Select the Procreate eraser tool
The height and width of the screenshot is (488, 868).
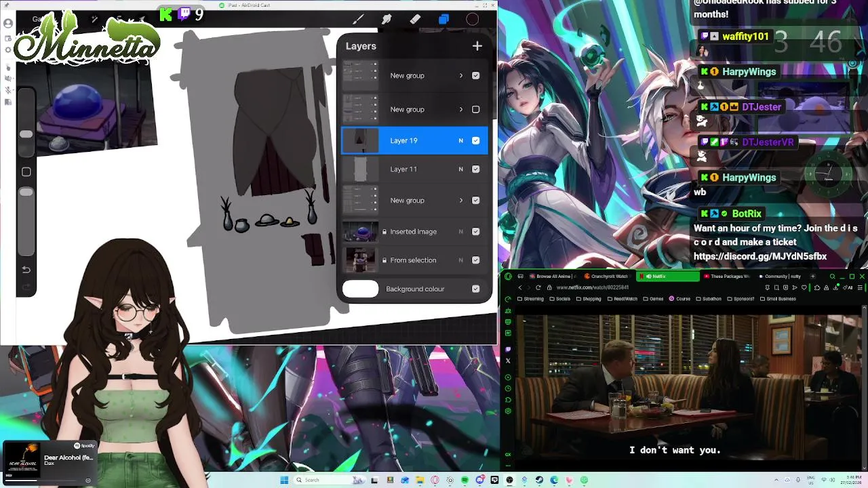pos(415,20)
